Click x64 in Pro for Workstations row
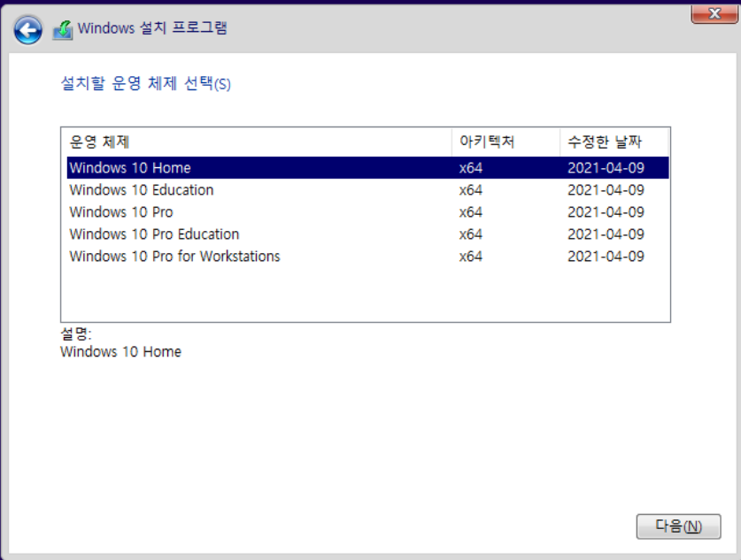741x560 pixels. pyautogui.click(x=471, y=257)
